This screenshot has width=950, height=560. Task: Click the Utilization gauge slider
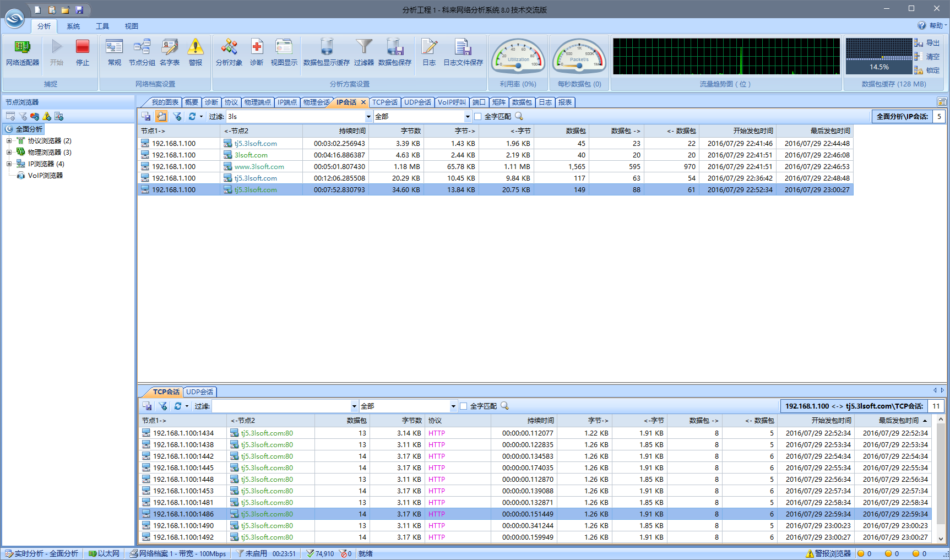pos(518,66)
